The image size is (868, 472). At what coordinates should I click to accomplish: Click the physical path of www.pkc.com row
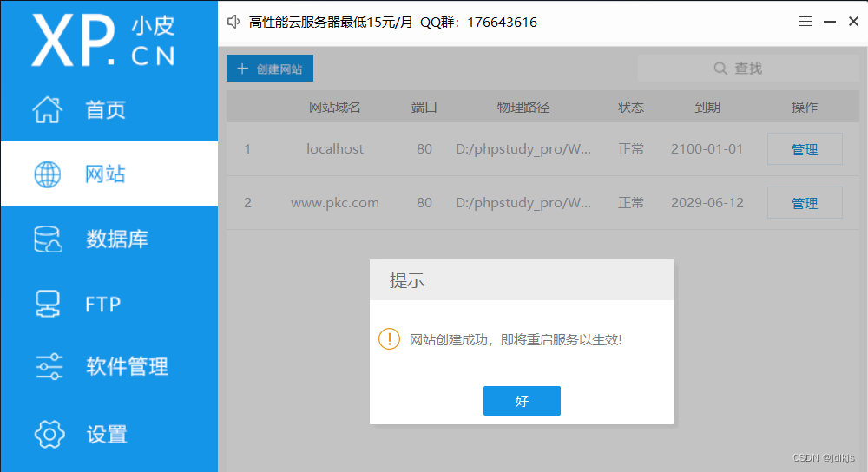tap(523, 202)
